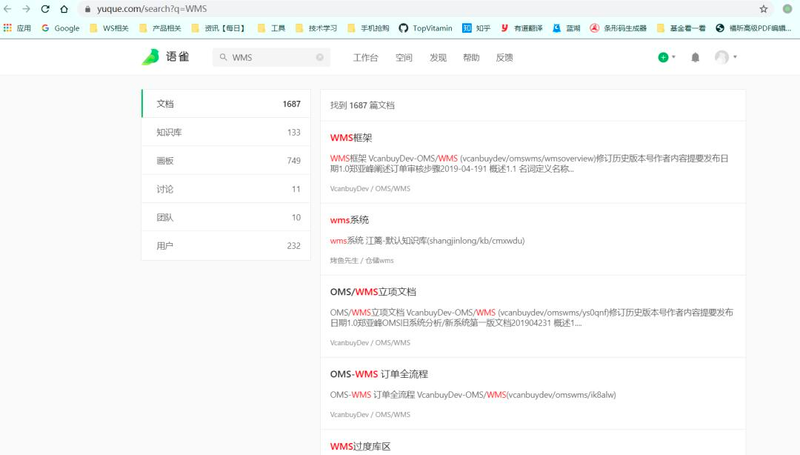The height and width of the screenshot is (455, 800).
Task: Open the 技术学习 bookmark folder
Action: (x=315, y=28)
